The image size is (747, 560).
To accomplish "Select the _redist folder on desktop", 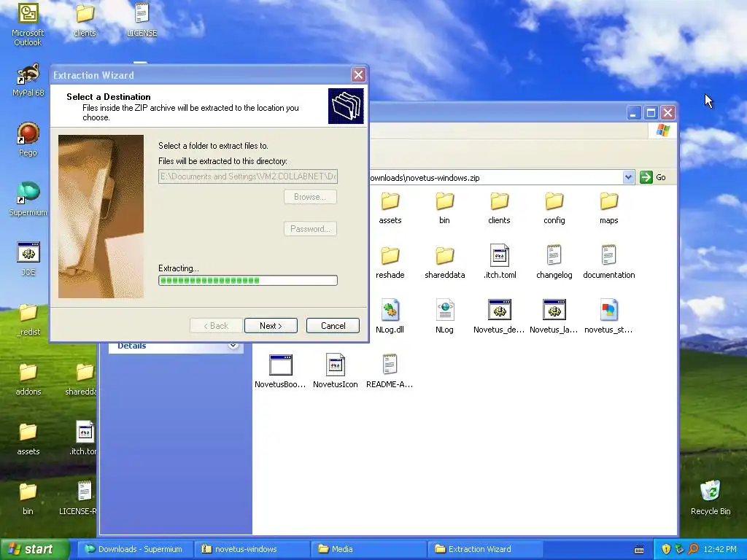I will click(28, 319).
